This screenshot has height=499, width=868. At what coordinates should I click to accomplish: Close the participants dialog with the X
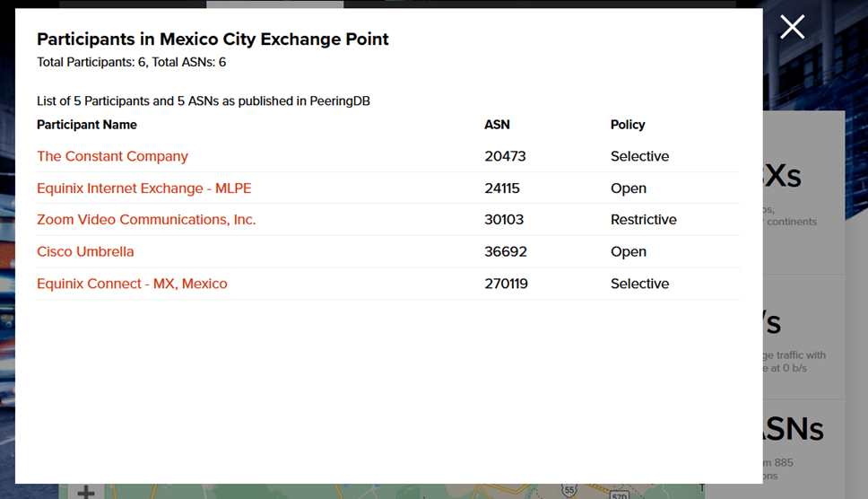tap(792, 27)
